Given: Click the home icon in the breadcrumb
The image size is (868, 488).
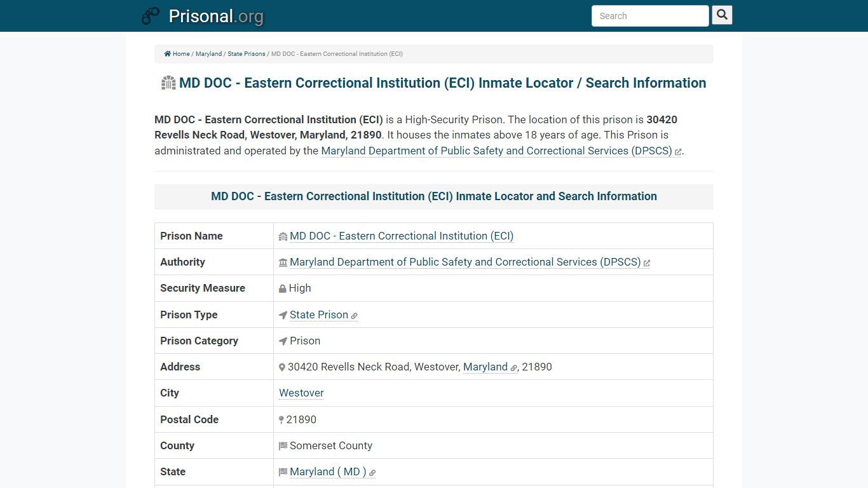Looking at the screenshot, I should coord(168,54).
